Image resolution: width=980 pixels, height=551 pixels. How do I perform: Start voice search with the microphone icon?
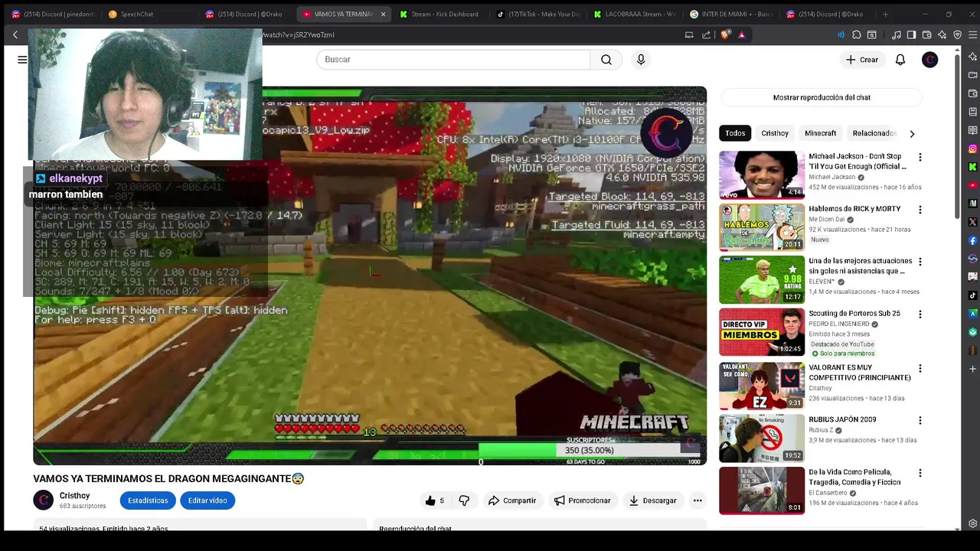pos(641,60)
